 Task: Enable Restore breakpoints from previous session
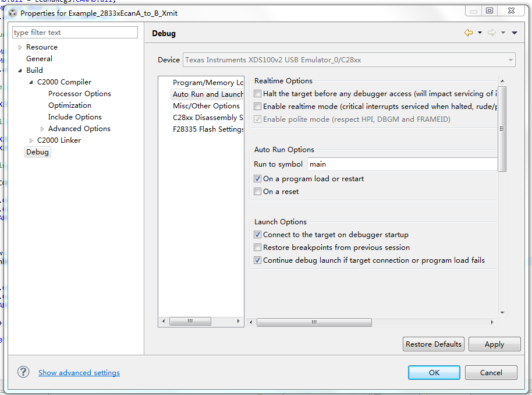tap(257, 247)
